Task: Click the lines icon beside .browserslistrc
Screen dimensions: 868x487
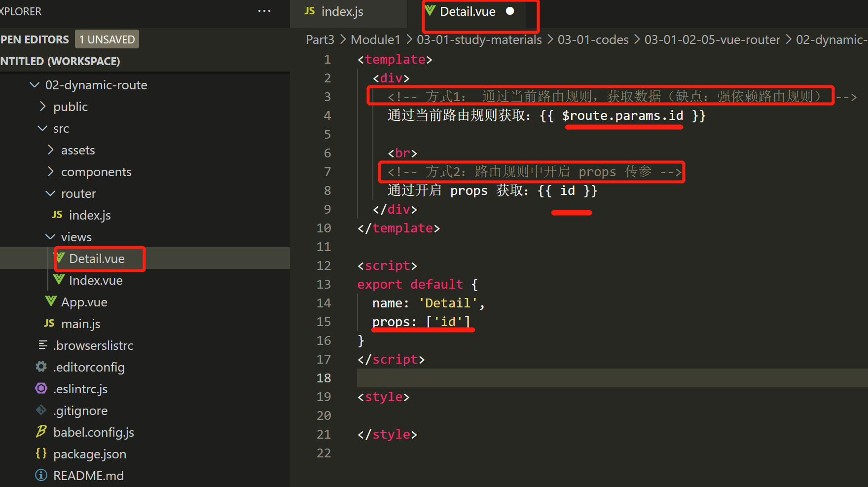Action: click(43, 345)
